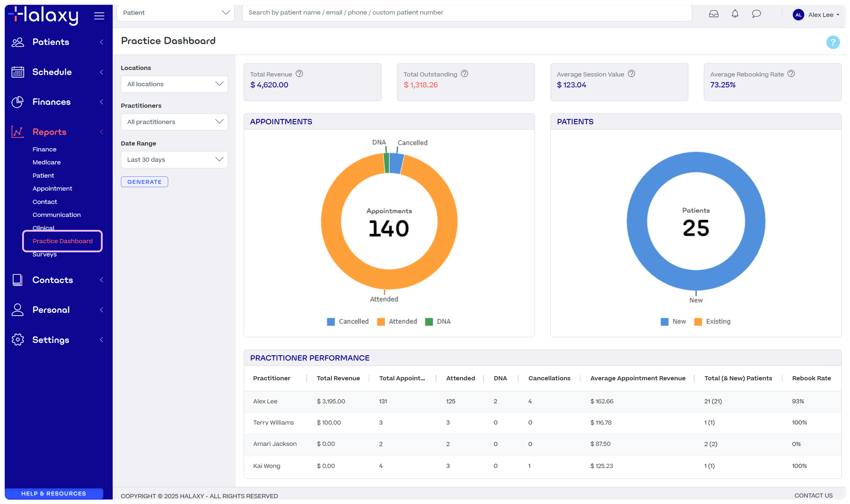850x504 pixels.
Task: Open the notifications bell
Action: pos(735,14)
